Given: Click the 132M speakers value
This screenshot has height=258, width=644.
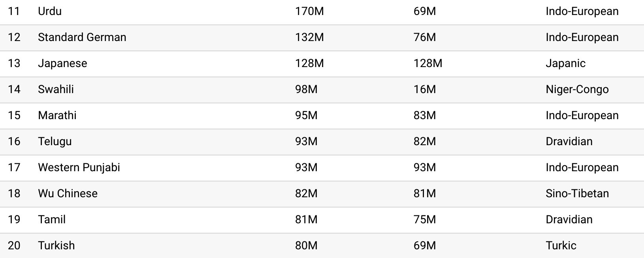Looking at the screenshot, I should tap(309, 37).
